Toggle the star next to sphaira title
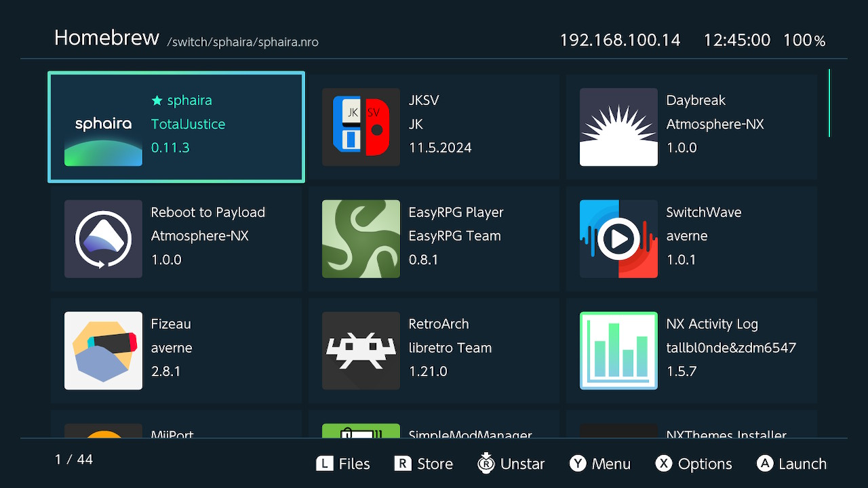The height and width of the screenshot is (488, 868). 157,101
